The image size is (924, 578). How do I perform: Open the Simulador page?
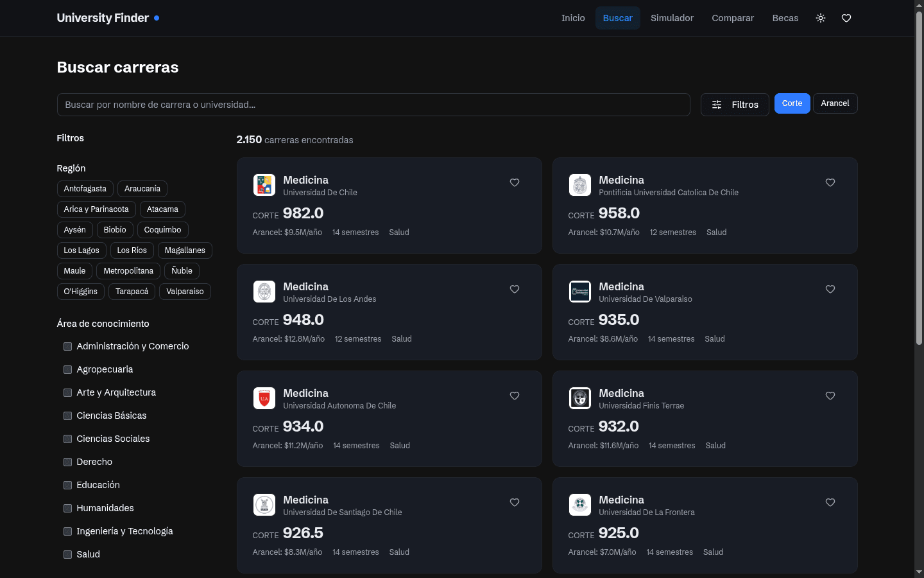point(672,18)
